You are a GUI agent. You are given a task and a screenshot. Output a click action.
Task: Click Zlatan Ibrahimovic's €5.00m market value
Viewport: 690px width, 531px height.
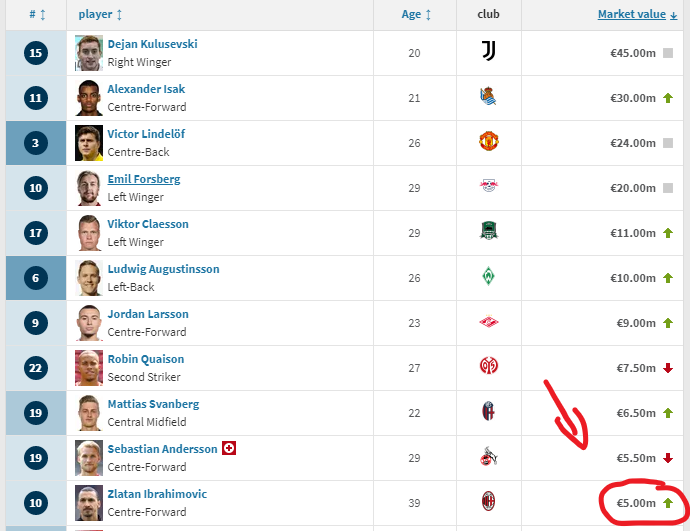tap(636, 503)
